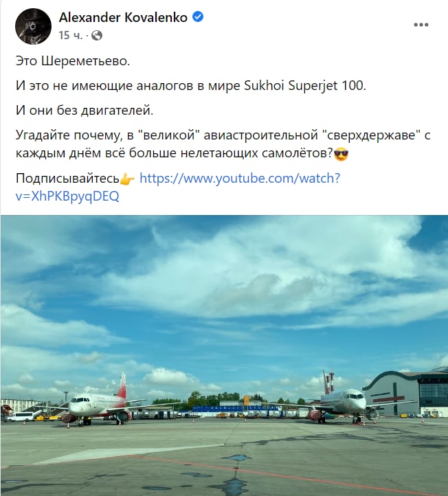Click the sunglasses emoji in the post
Image resolution: width=448 pixels, height=496 pixels.
pyautogui.click(x=341, y=154)
